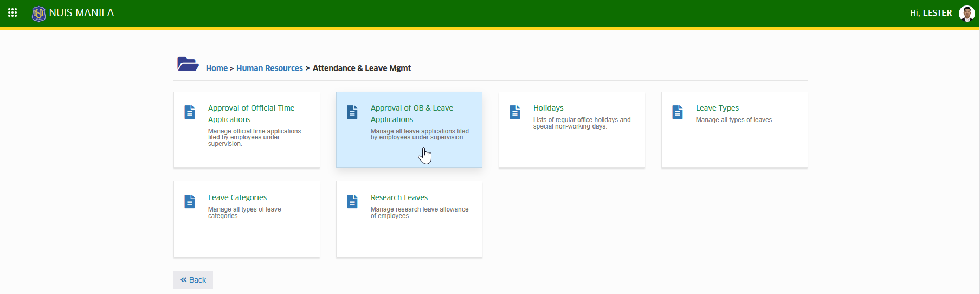
Task: Go to Human Resources breadcrumb link
Action: point(269,68)
